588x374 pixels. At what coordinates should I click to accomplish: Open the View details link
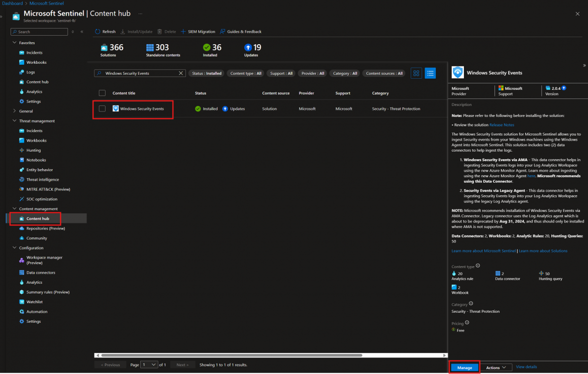pyautogui.click(x=526, y=367)
